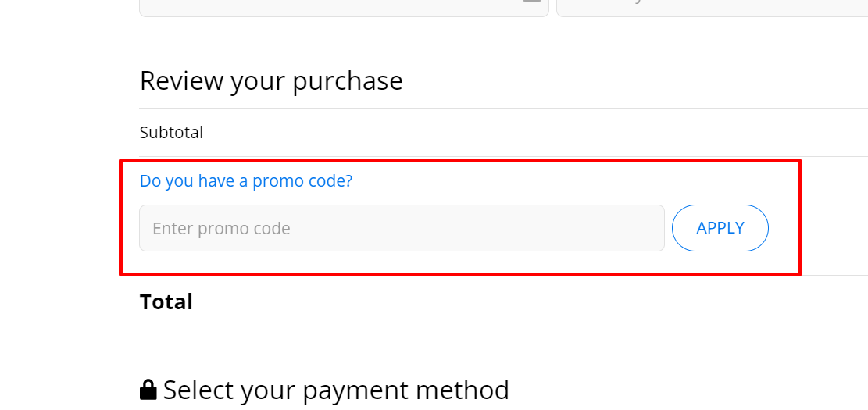Click the lock icon beside payment method heading
The image size is (868, 410).
point(148,389)
